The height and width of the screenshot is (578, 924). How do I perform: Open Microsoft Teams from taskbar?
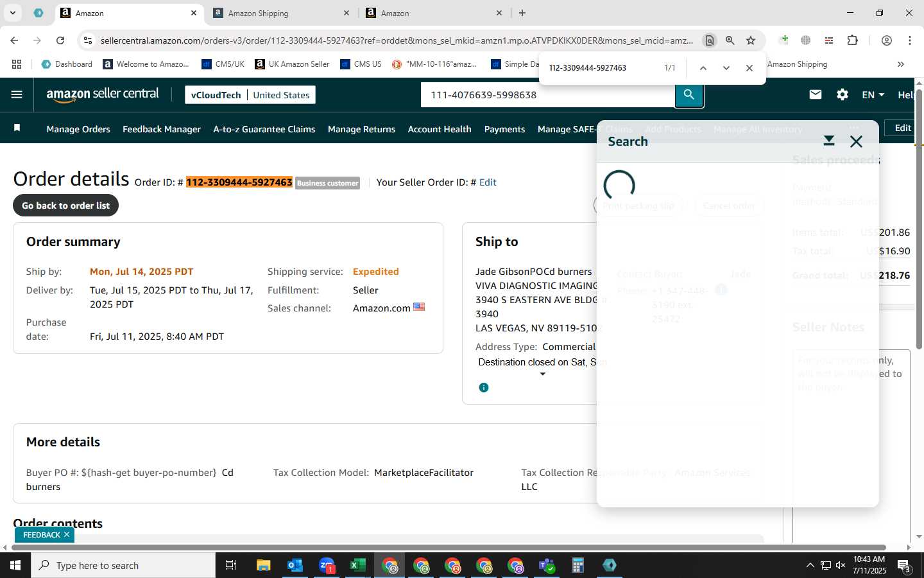pos(547,565)
